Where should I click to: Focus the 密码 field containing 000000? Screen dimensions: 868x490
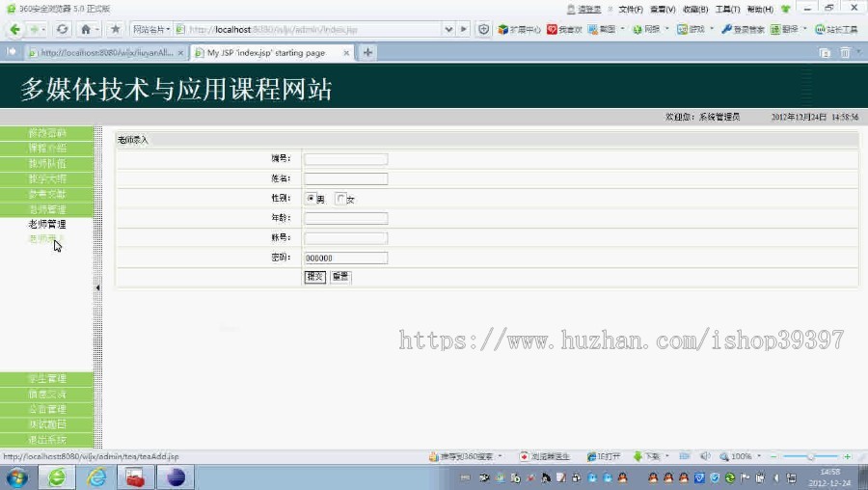coord(346,258)
